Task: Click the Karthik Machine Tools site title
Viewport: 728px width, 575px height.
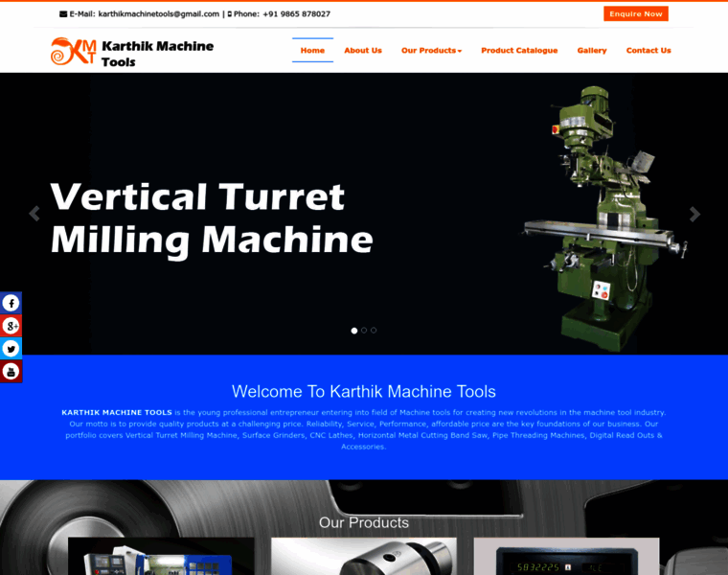Action: point(157,54)
